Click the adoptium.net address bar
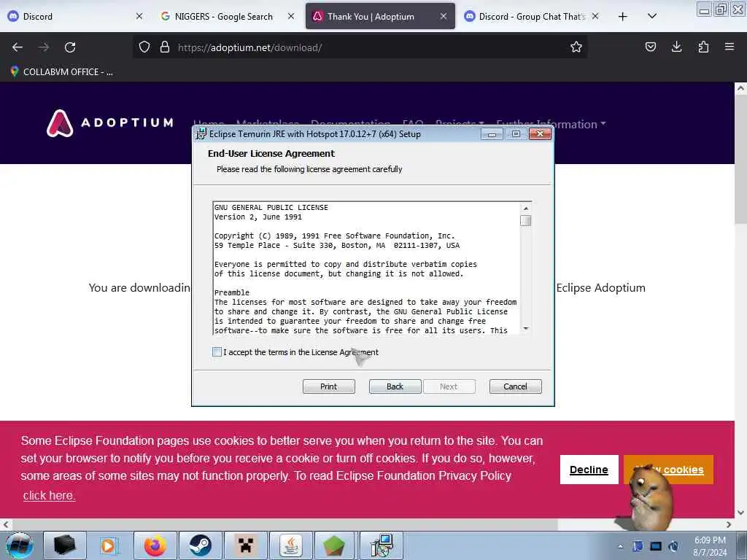The height and width of the screenshot is (560, 747). 360,47
